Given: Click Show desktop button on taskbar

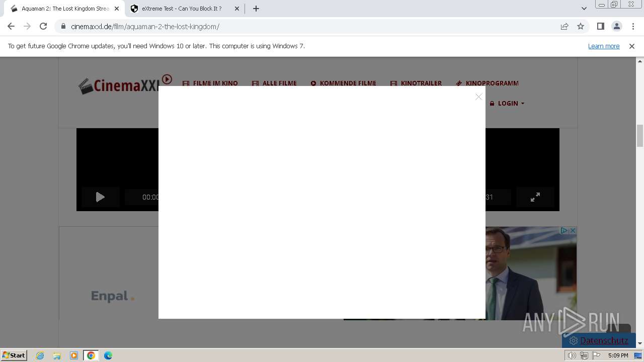Looking at the screenshot, I should (x=638, y=355).
